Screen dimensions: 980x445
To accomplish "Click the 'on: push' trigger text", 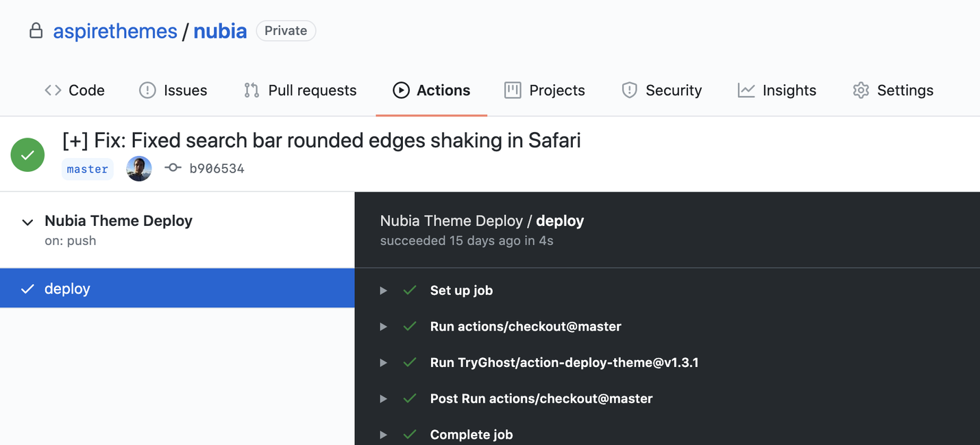I will pyautogui.click(x=70, y=241).
